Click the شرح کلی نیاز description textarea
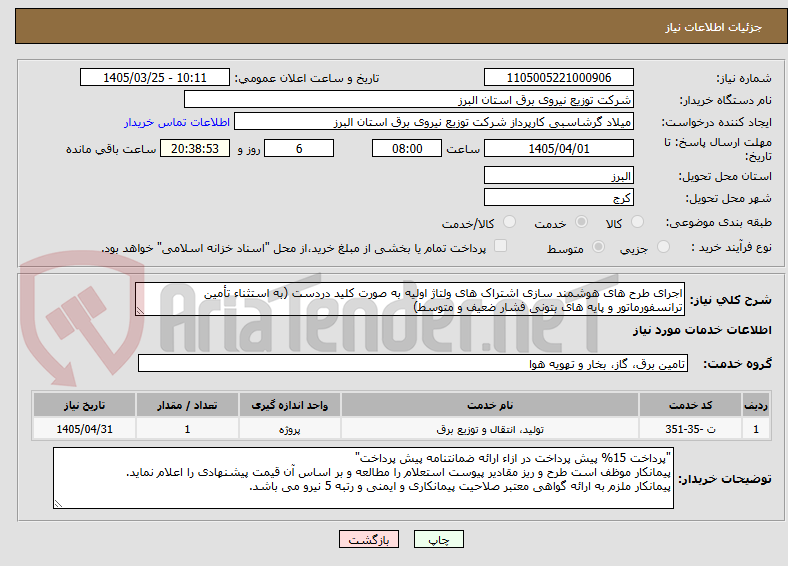This screenshot has height=566, width=788. [x=410, y=299]
